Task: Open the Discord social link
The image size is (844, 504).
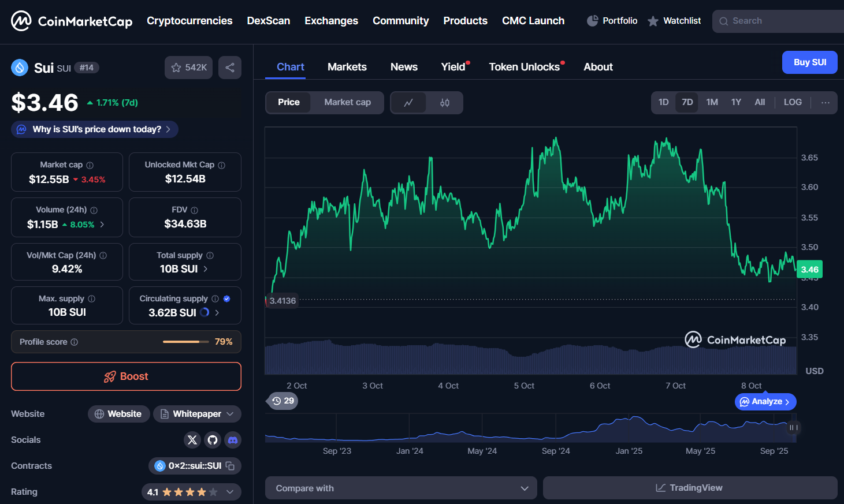Action: pyautogui.click(x=233, y=440)
